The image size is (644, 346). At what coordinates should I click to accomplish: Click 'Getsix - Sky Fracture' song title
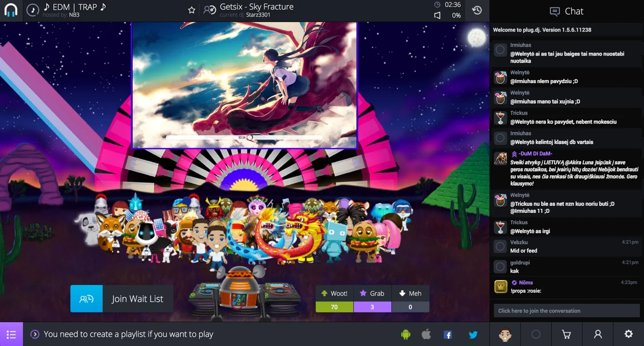click(x=257, y=7)
